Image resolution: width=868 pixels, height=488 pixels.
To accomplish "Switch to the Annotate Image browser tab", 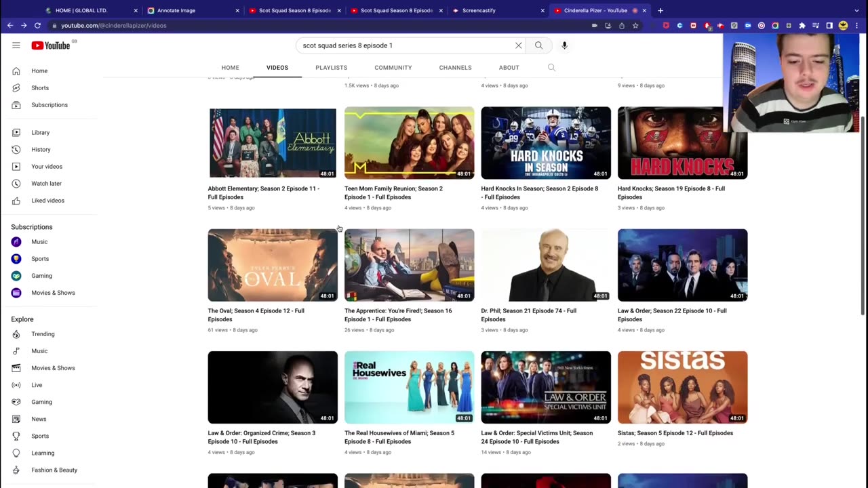I will pyautogui.click(x=193, y=11).
